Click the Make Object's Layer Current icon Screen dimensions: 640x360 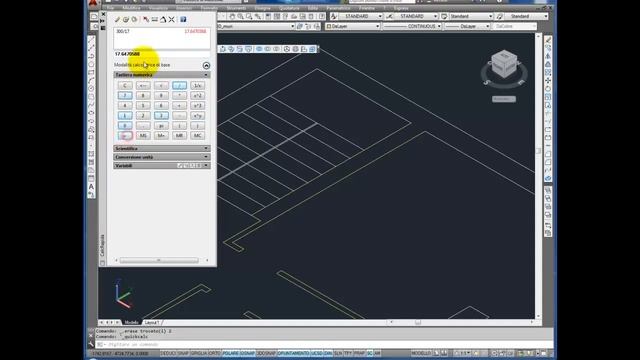(x=300, y=26)
